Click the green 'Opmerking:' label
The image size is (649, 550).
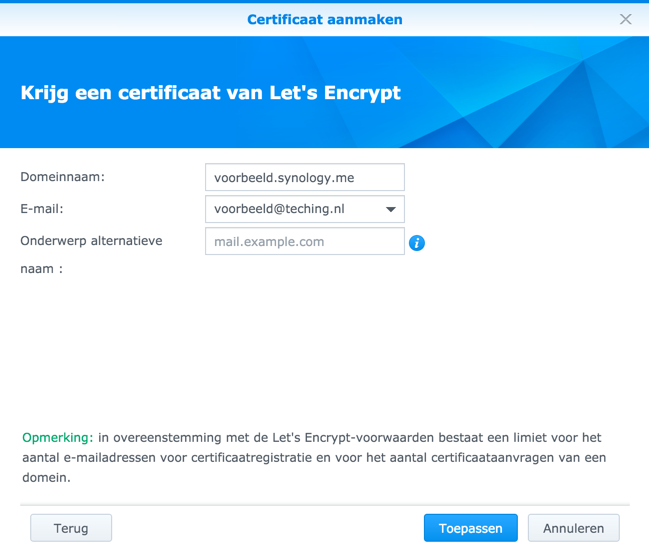tap(57, 438)
